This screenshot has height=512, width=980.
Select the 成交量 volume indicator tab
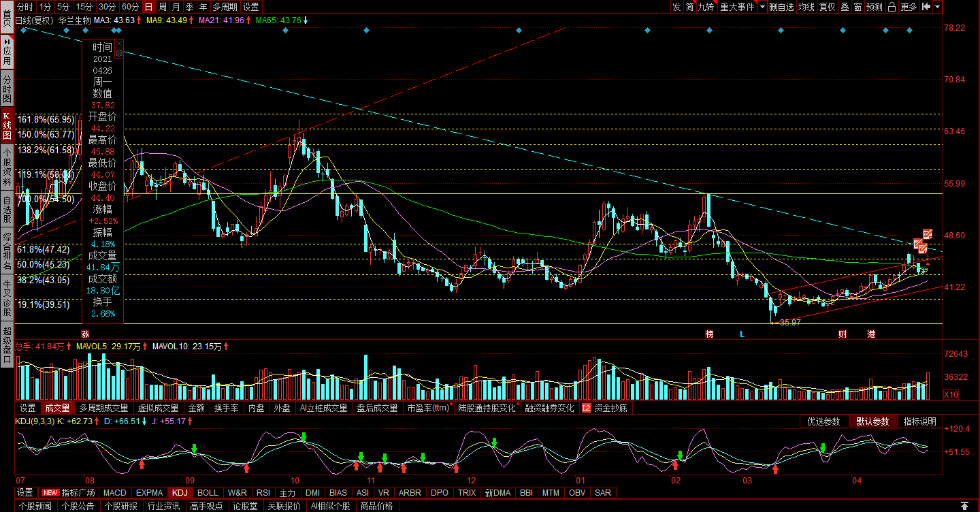click(x=57, y=408)
